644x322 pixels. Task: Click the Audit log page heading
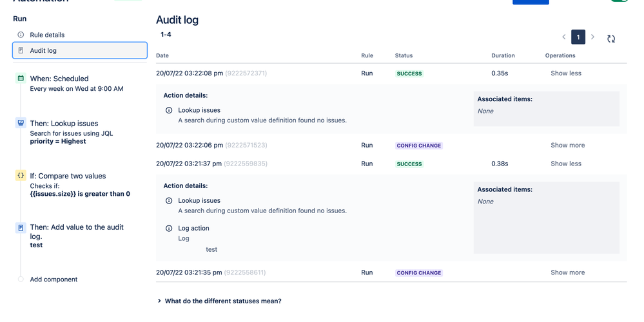pos(177,20)
